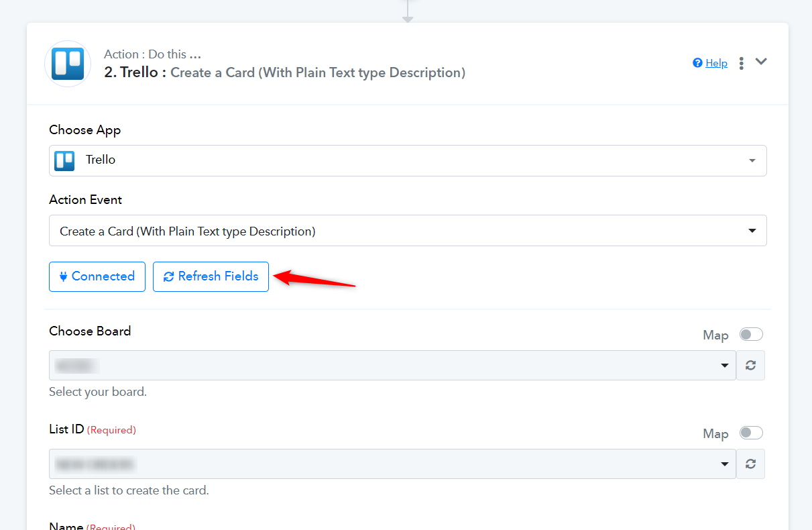
Task: Toggle the Map switch for List ID
Action: [x=751, y=433]
